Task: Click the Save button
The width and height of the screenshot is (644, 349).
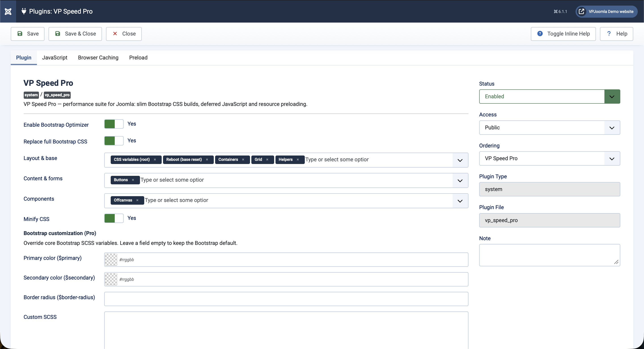Action: point(28,34)
